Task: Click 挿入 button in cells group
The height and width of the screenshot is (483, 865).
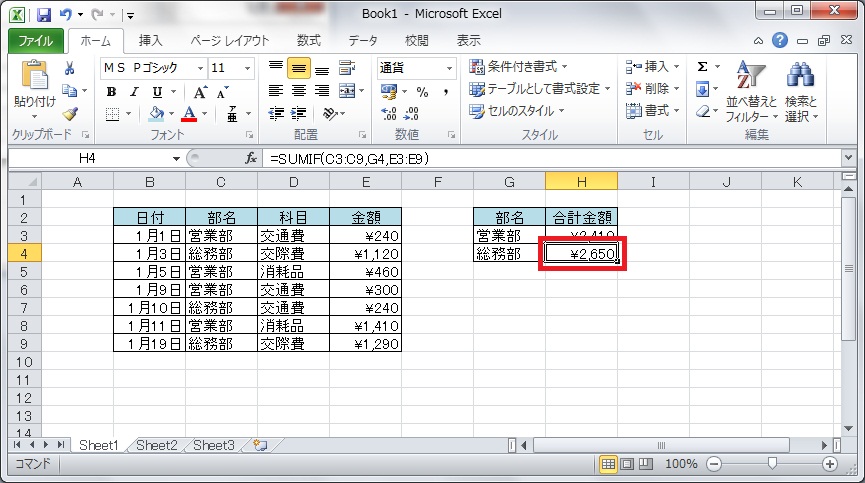Action: 652,67
